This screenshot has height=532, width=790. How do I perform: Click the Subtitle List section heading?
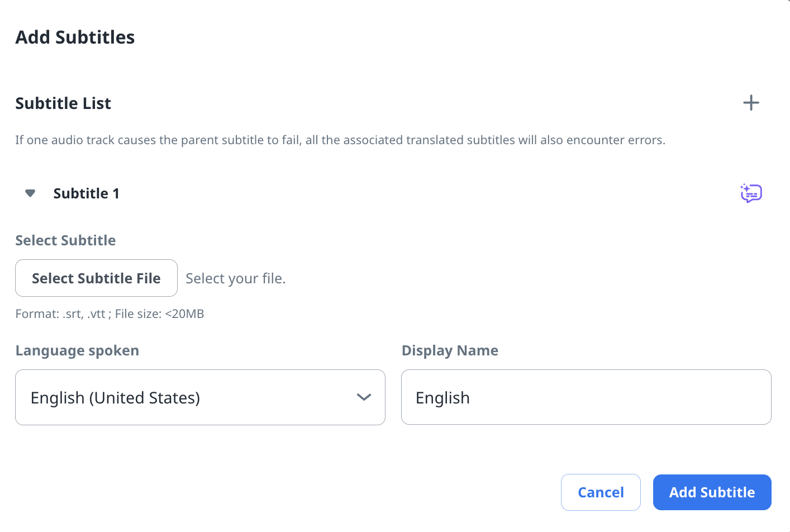click(63, 103)
